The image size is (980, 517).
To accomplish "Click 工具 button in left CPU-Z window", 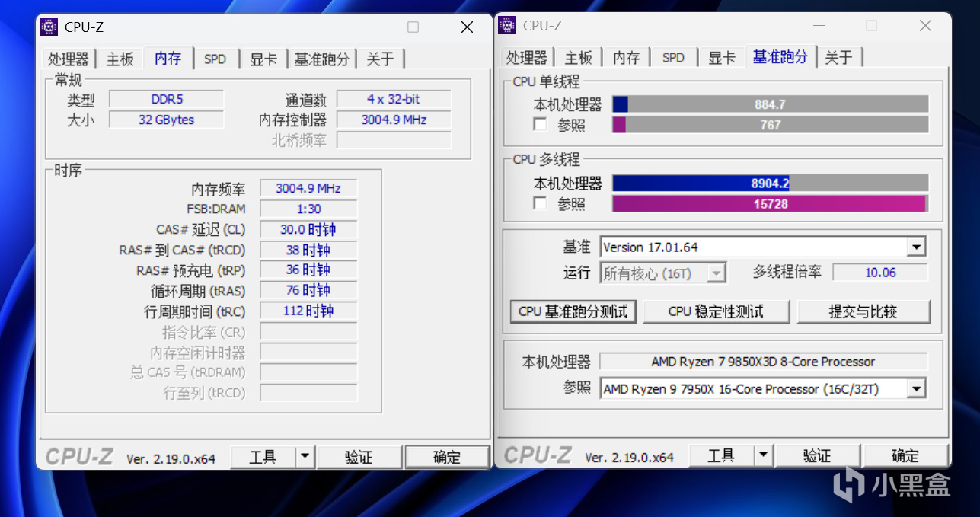I will click(263, 457).
